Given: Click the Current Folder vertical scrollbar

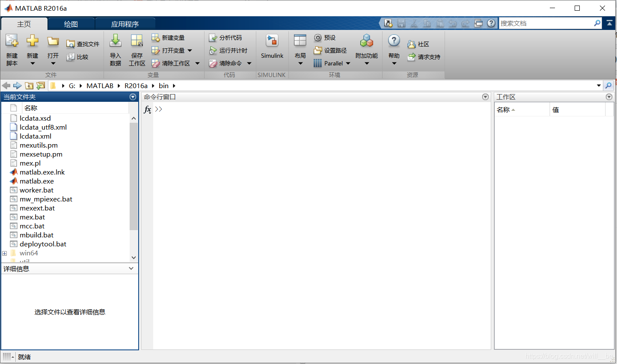Looking at the screenshot, I should 133,177.
